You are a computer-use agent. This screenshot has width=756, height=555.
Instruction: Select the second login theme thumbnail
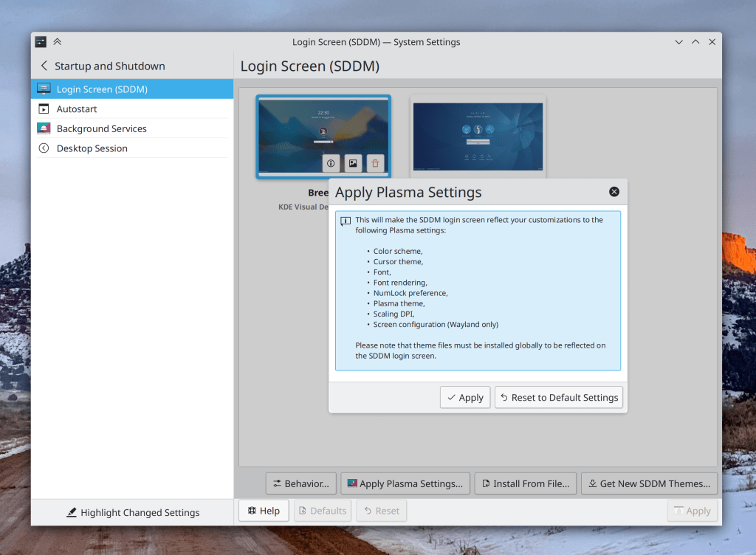pos(478,136)
